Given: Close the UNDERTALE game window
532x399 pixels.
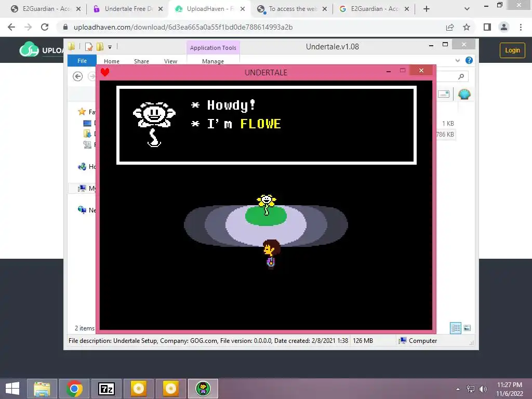Looking at the screenshot, I should click(421, 70).
